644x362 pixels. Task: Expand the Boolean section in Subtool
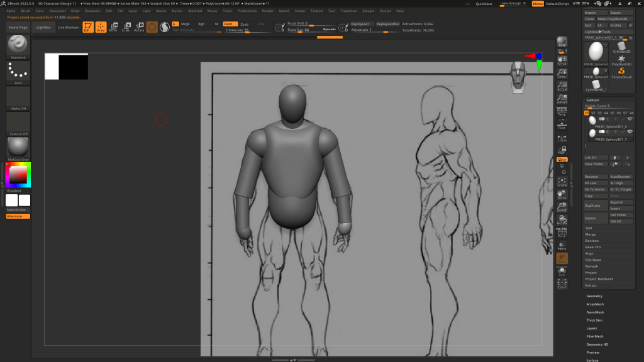592,241
